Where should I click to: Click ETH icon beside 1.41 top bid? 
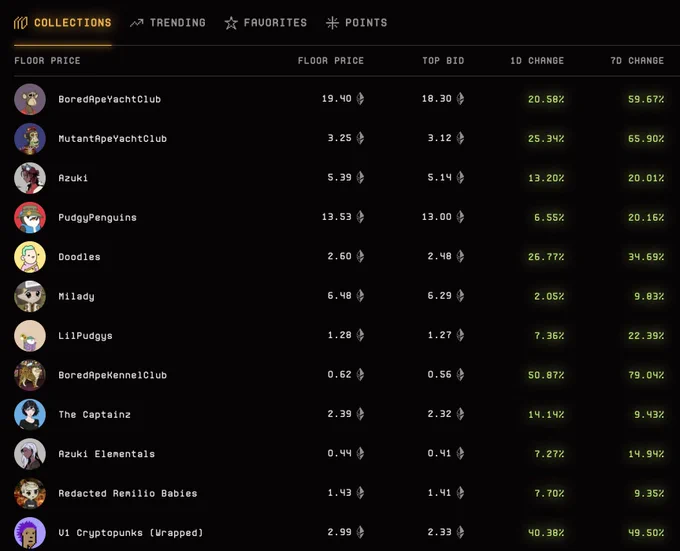coord(460,492)
